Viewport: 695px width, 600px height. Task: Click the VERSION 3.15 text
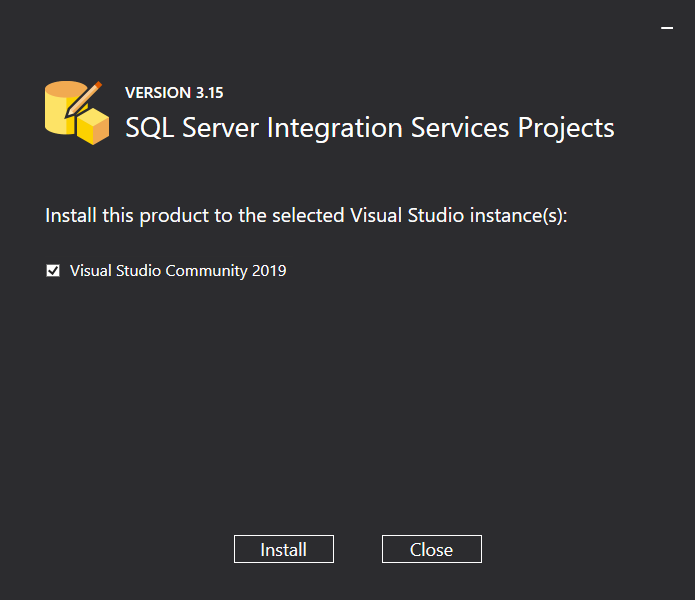tap(174, 93)
